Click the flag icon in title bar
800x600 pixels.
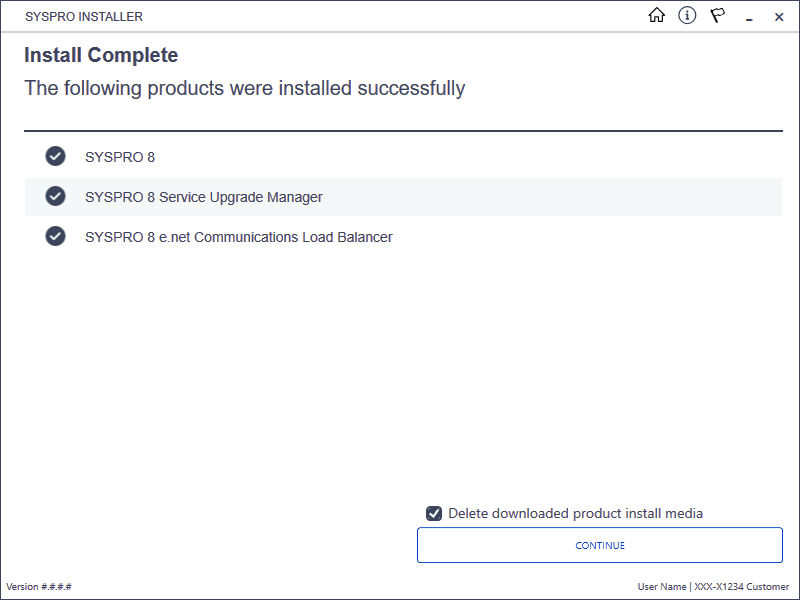[717, 16]
